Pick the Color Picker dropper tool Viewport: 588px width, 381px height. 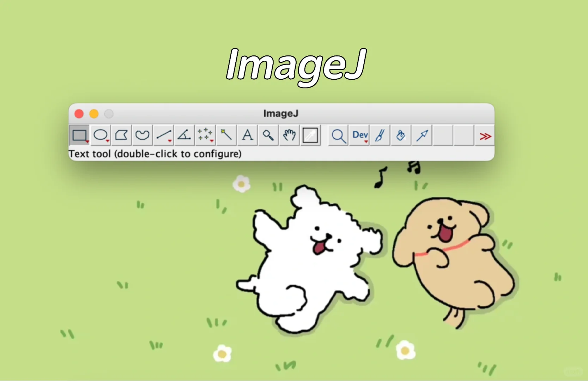[x=310, y=135]
